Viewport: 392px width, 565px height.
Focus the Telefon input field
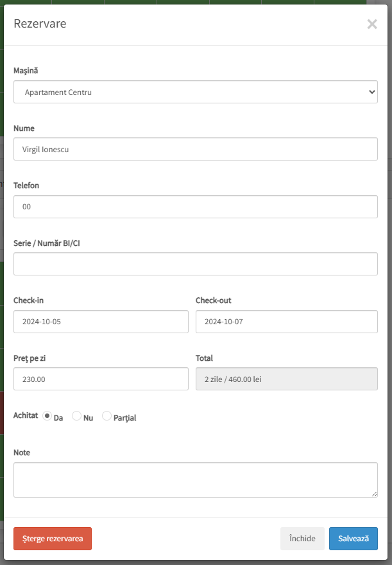click(x=196, y=207)
